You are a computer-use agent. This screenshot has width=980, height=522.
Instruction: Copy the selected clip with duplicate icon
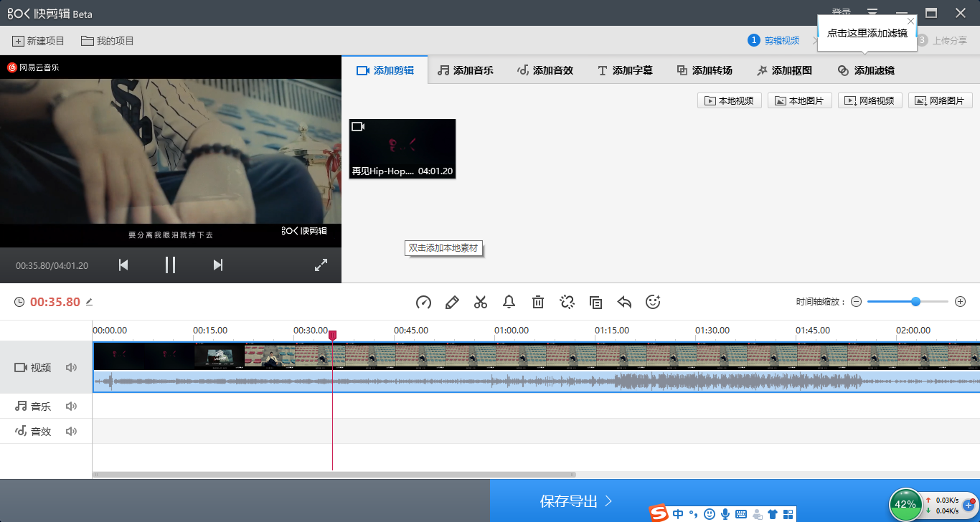(595, 302)
